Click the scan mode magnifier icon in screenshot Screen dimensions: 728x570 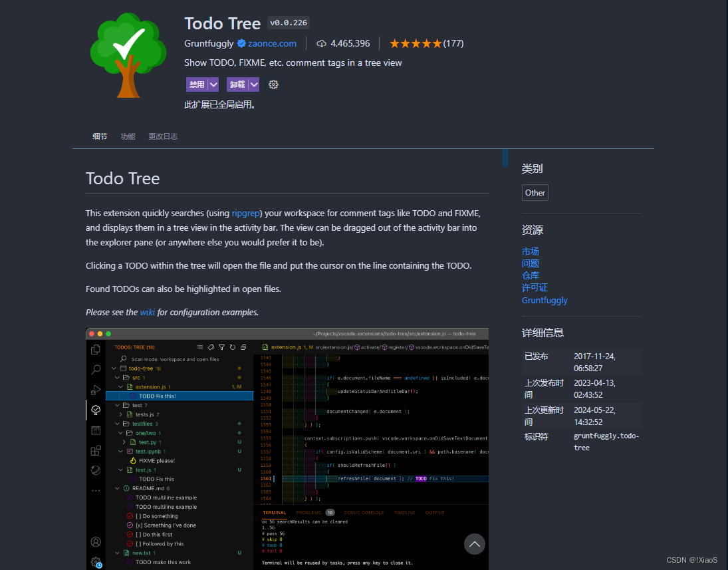pyautogui.click(x=123, y=358)
